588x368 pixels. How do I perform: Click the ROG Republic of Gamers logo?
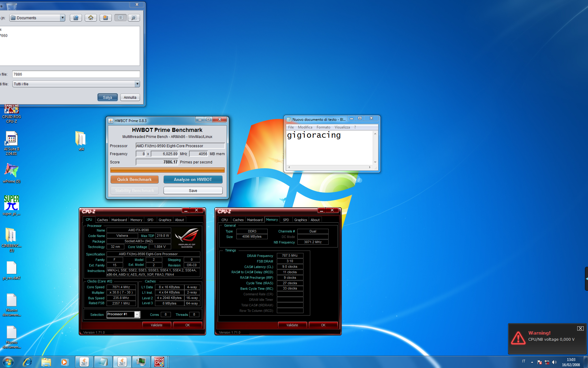[x=187, y=238]
